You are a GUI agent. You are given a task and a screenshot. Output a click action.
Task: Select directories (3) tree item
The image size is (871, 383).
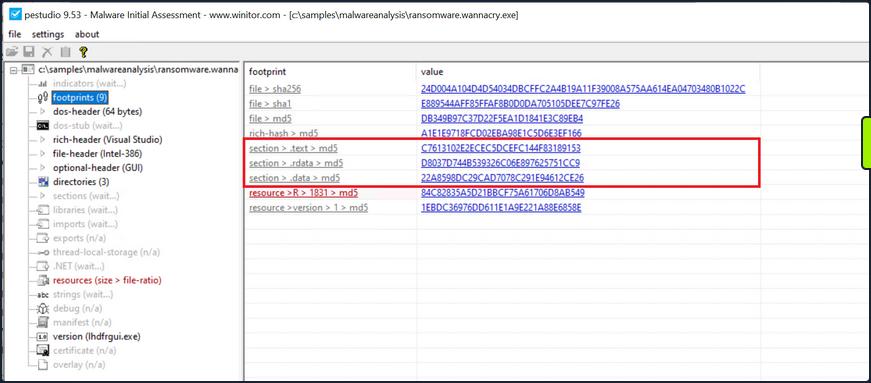81,182
